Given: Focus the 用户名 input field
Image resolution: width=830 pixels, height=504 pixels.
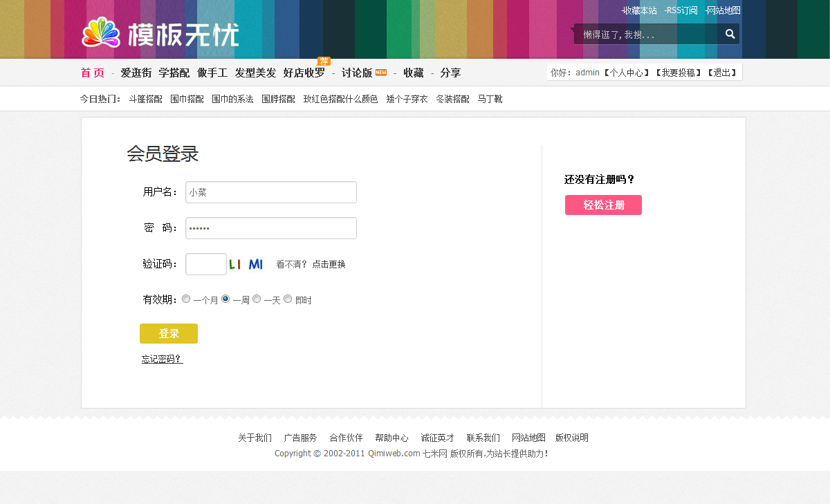Looking at the screenshot, I should 270,192.
